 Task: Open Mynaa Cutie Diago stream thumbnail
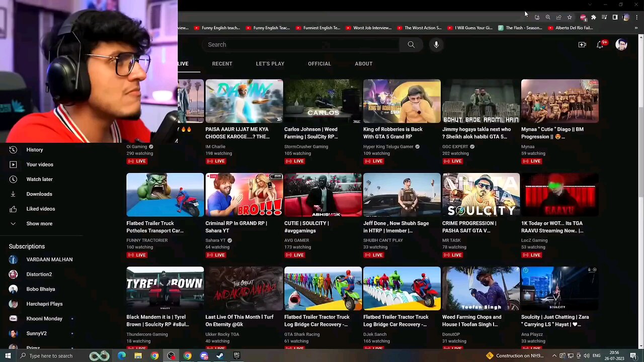click(x=560, y=101)
